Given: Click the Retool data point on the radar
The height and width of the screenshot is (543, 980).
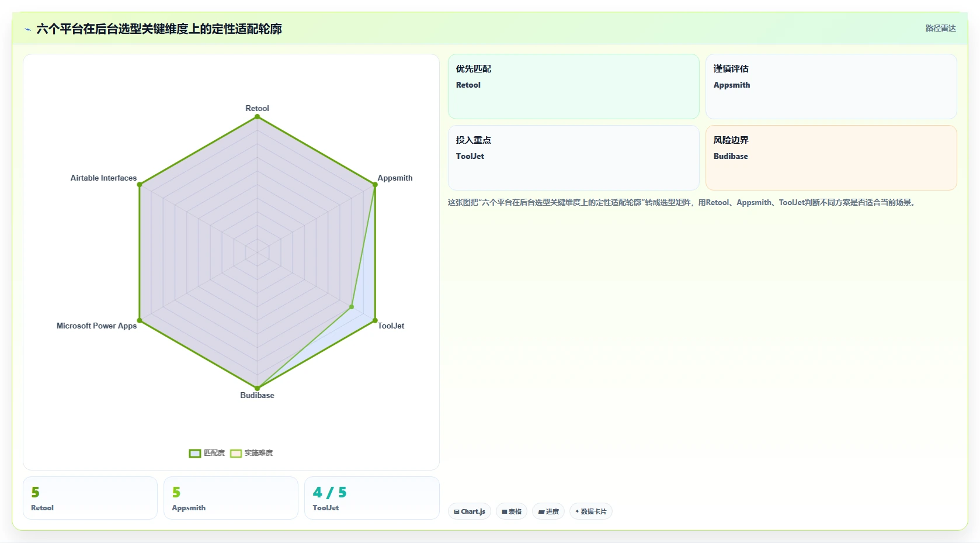Looking at the screenshot, I should [257, 117].
